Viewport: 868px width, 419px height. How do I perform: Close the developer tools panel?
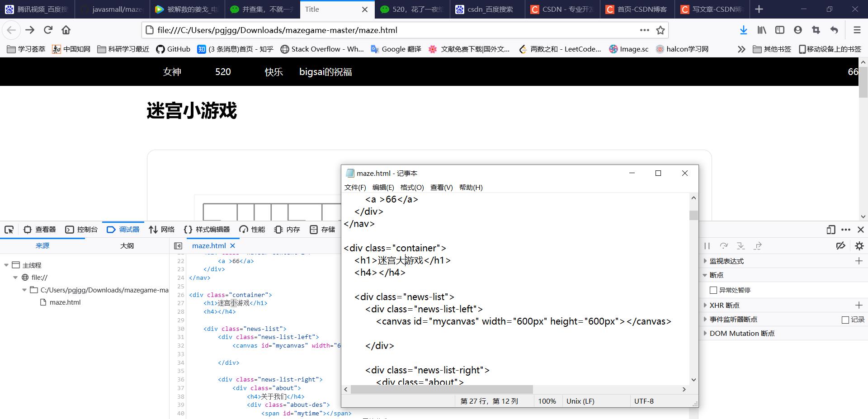pos(861,230)
